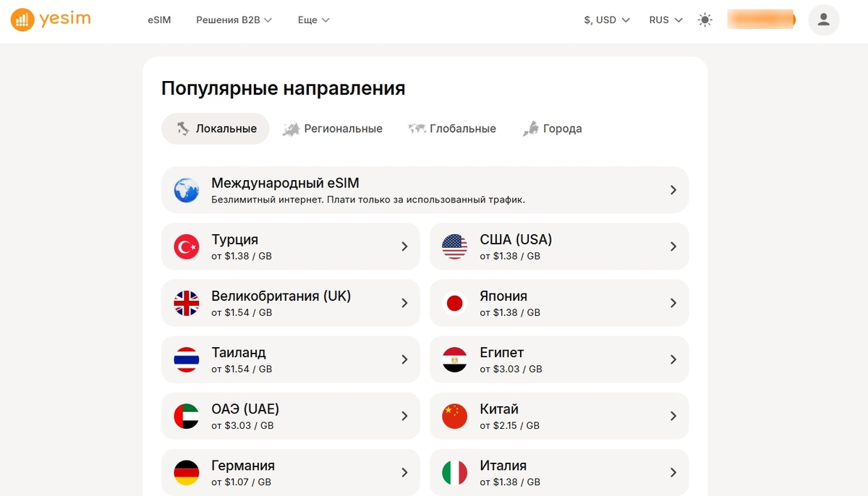The height and width of the screenshot is (496, 868).
Task: Click the USA flag icon
Action: click(x=455, y=247)
